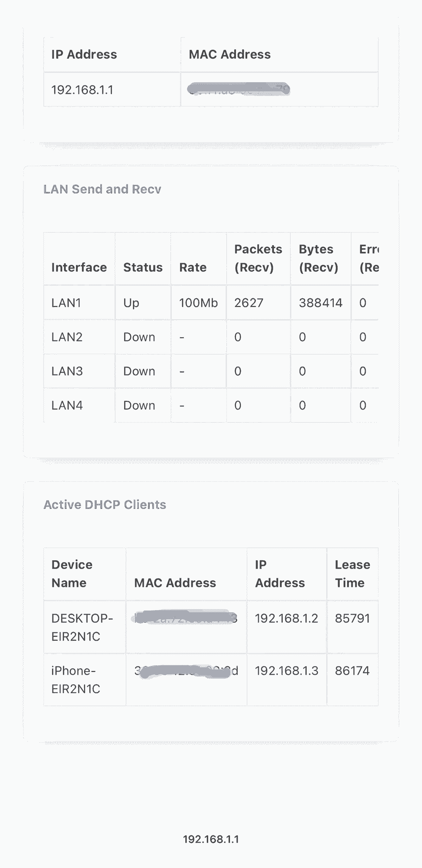The height and width of the screenshot is (868, 422).
Task: Click the Lease Time column header
Action: tap(352, 574)
